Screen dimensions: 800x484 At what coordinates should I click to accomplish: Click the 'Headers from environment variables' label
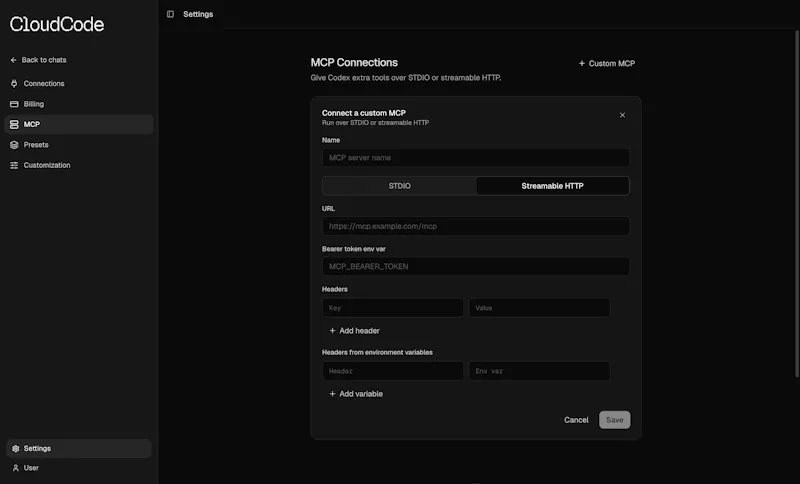tap(377, 352)
